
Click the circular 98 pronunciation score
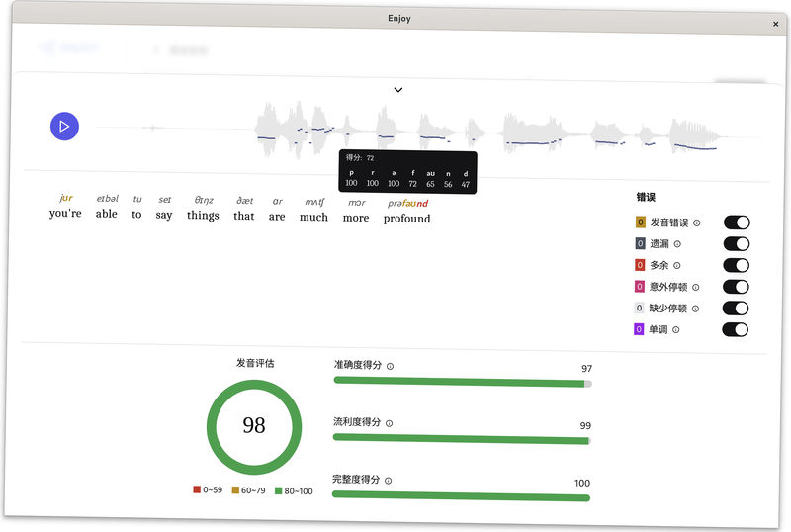(254, 427)
